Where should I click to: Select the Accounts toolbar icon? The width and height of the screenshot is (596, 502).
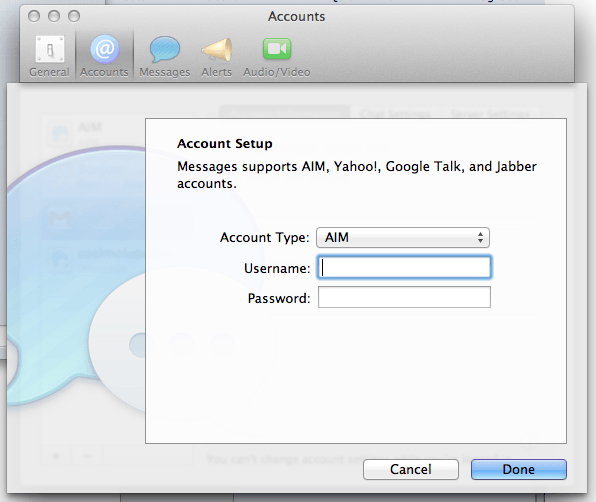click(104, 56)
